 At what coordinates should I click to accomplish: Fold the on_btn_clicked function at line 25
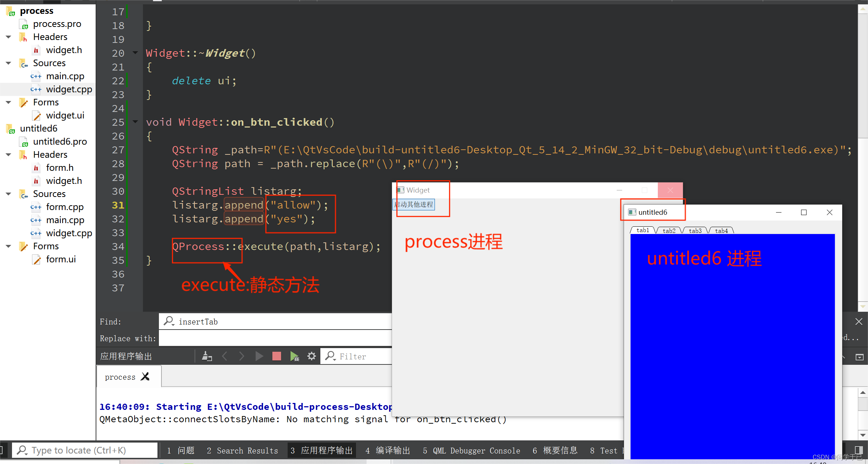(135, 122)
